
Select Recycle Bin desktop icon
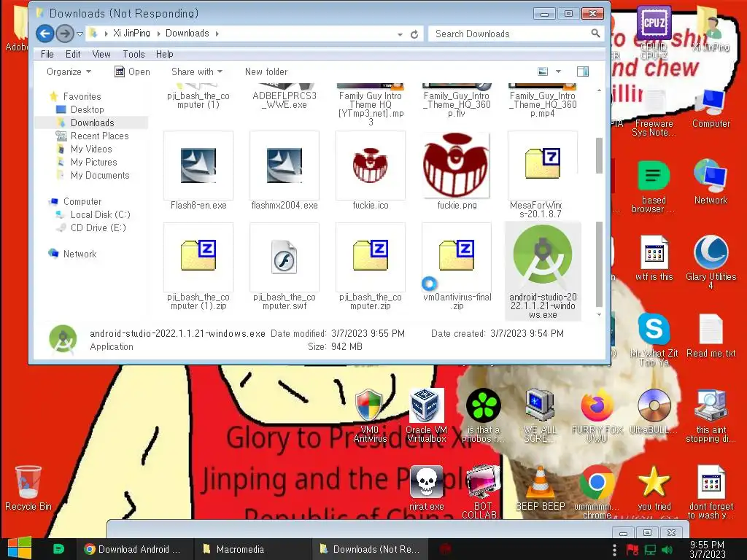tap(28, 488)
